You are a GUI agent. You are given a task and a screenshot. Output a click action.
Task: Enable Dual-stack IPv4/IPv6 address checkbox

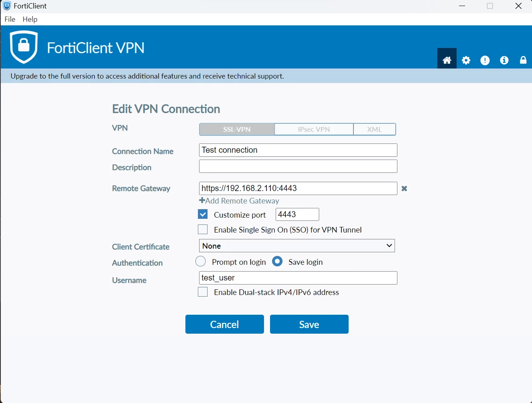(203, 292)
